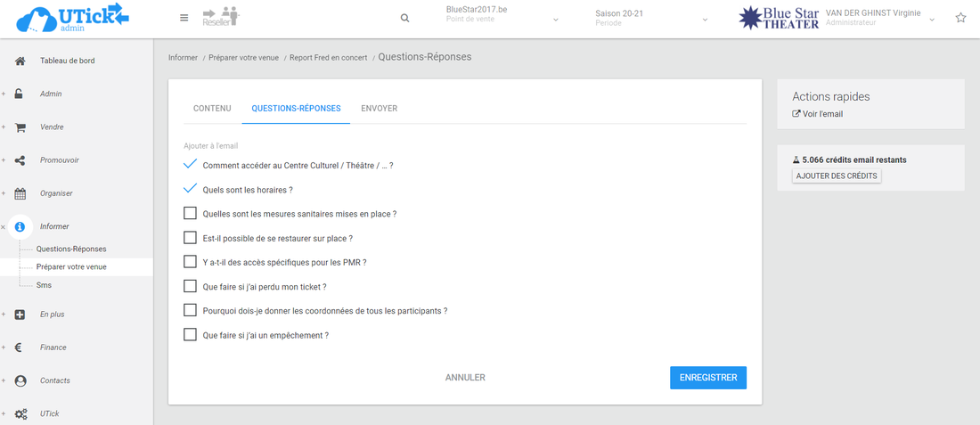Screen dimensions: 980x425
Task: Click the Finance euro icon
Action: [20, 347]
